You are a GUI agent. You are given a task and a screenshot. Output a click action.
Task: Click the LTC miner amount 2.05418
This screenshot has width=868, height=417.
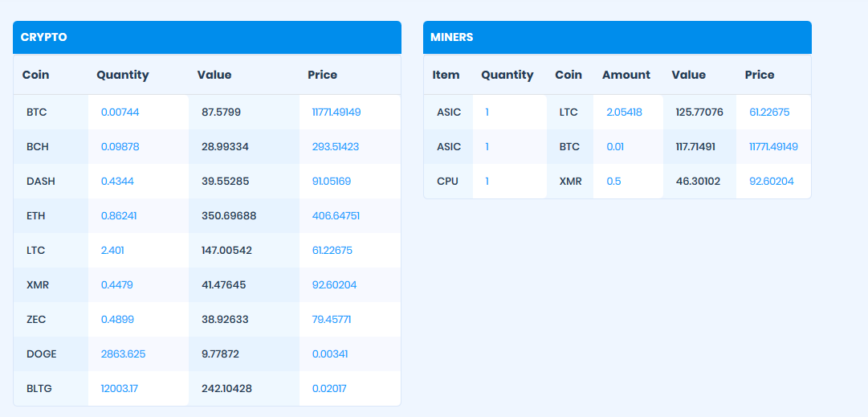(x=624, y=112)
